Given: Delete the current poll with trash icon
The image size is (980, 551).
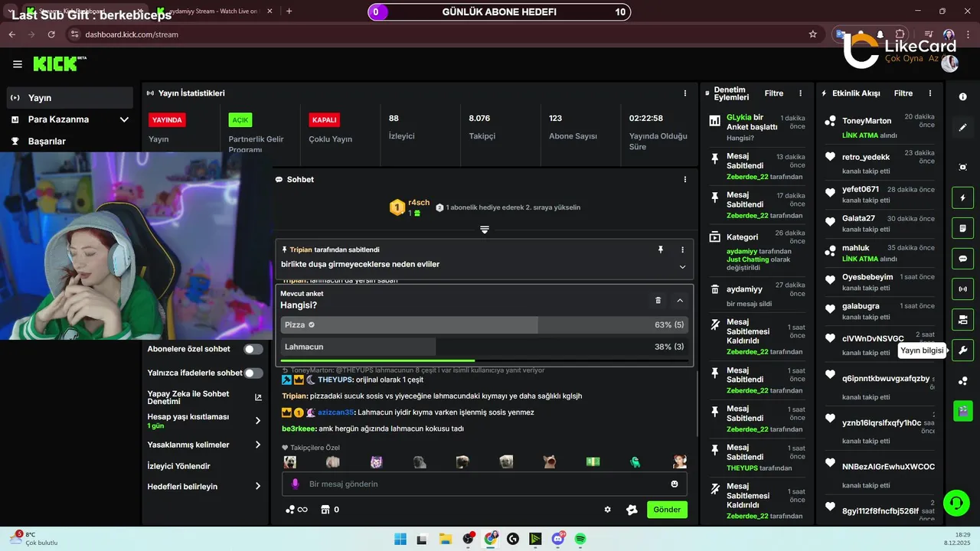Looking at the screenshot, I should pyautogui.click(x=658, y=300).
